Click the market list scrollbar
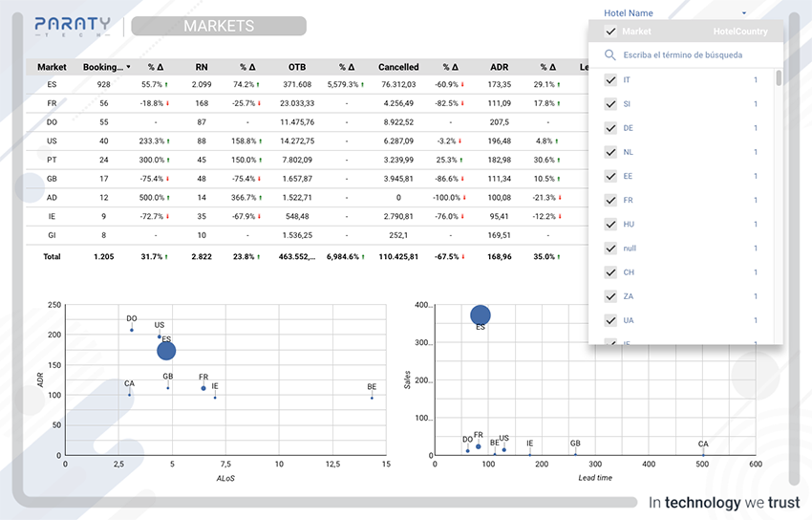This screenshot has width=812, height=520. (x=779, y=77)
